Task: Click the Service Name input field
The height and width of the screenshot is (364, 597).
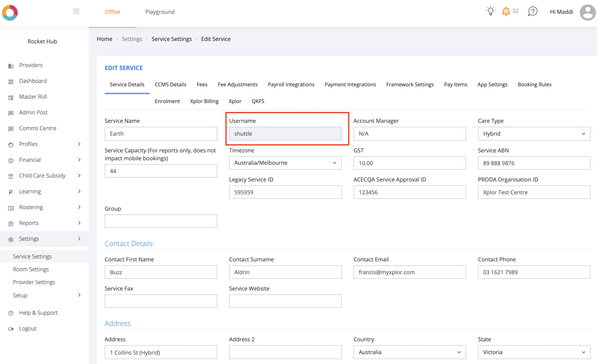Action: click(x=161, y=134)
